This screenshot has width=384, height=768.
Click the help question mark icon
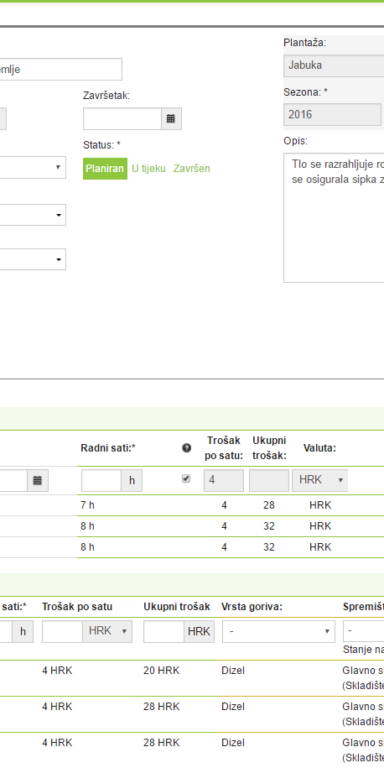pyautogui.click(x=187, y=448)
